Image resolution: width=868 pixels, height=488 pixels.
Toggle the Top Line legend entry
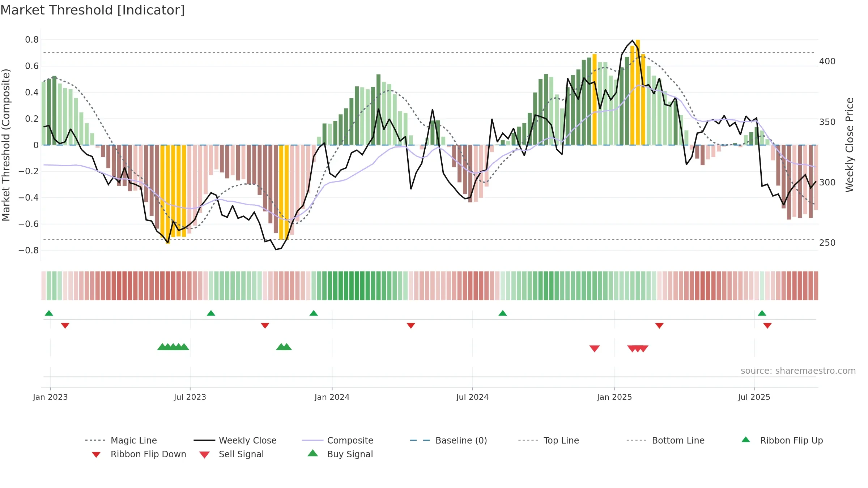pyautogui.click(x=548, y=440)
